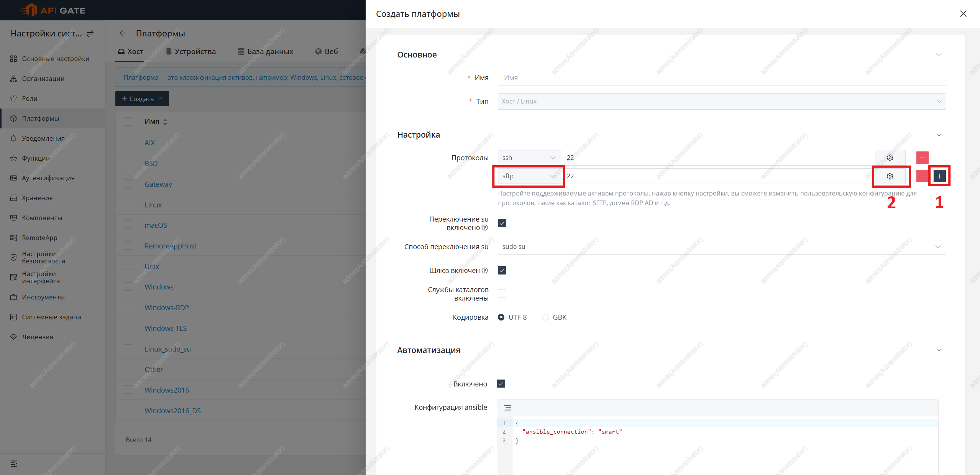Screen dimensions: 980x475
Task: Open the sftp protocol dropdown
Action: tap(529, 176)
